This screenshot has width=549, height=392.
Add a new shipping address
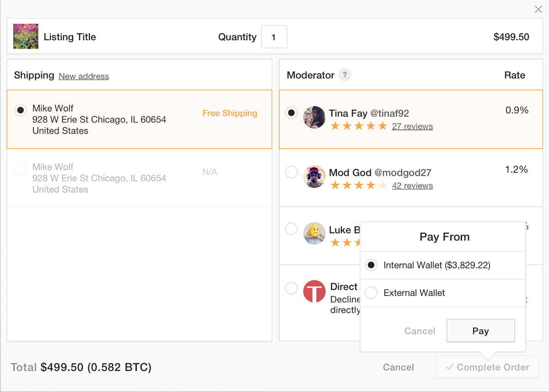point(84,76)
